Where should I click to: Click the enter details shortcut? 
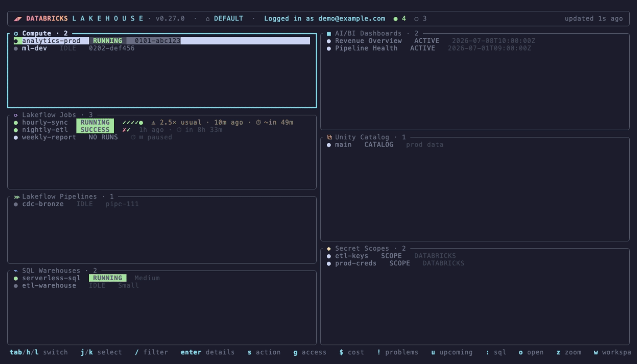pyautogui.click(x=207, y=352)
